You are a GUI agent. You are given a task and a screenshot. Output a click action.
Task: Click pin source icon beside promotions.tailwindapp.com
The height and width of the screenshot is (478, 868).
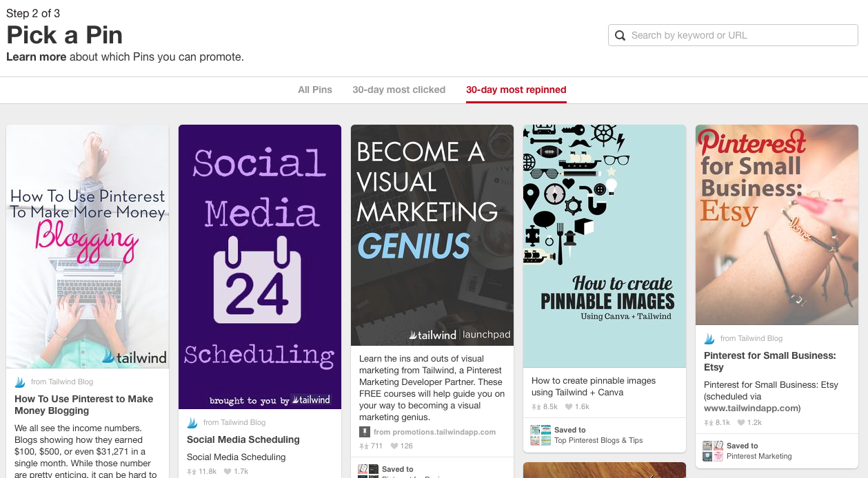click(365, 432)
